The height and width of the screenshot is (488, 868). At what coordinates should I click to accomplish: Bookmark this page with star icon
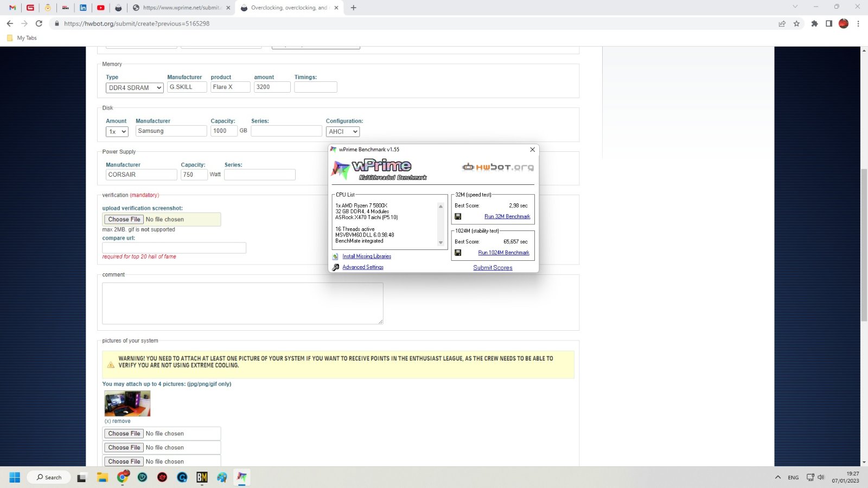pyautogui.click(x=796, y=23)
